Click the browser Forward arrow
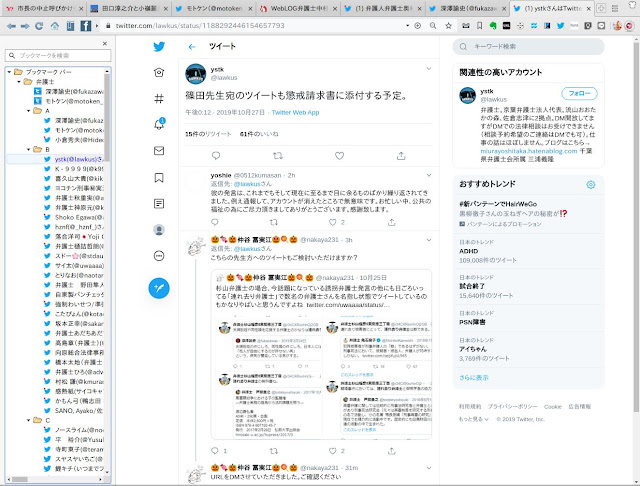The height and width of the screenshot is (486, 640). tap(25, 26)
